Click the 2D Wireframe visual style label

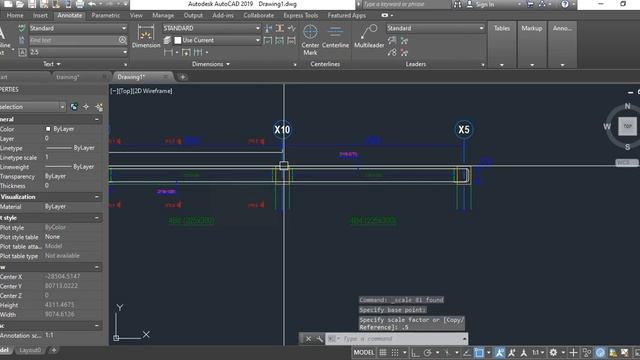tap(152, 91)
